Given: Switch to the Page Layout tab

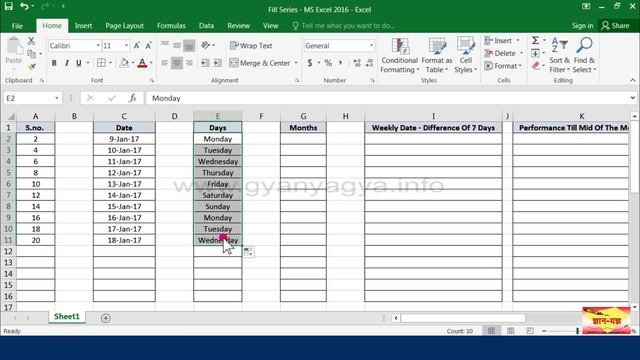Looking at the screenshot, I should (x=124, y=26).
